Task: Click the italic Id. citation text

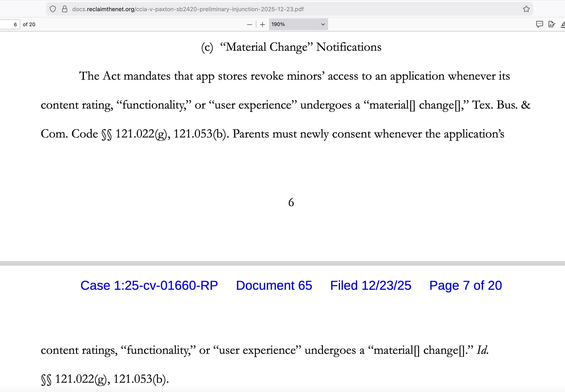Action: click(x=482, y=350)
